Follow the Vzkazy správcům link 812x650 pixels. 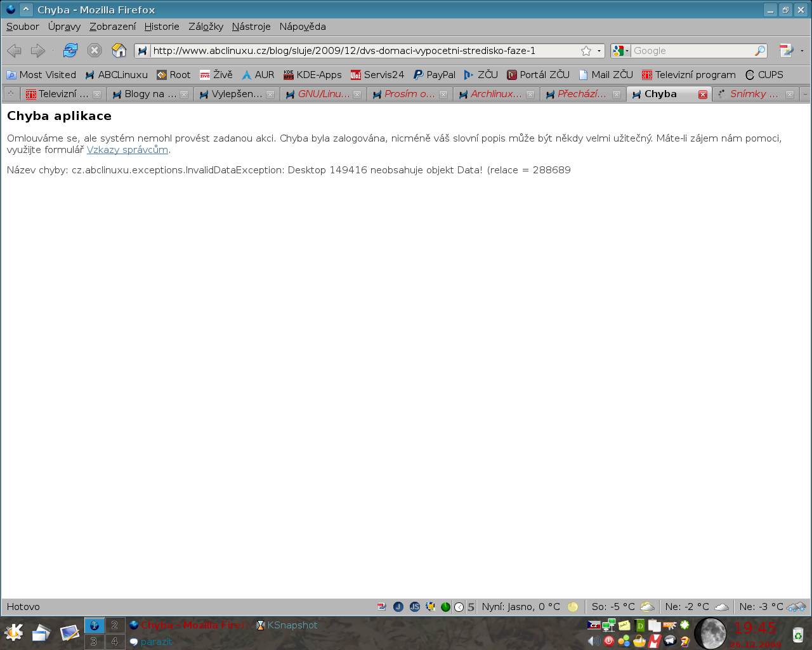coord(127,150)
